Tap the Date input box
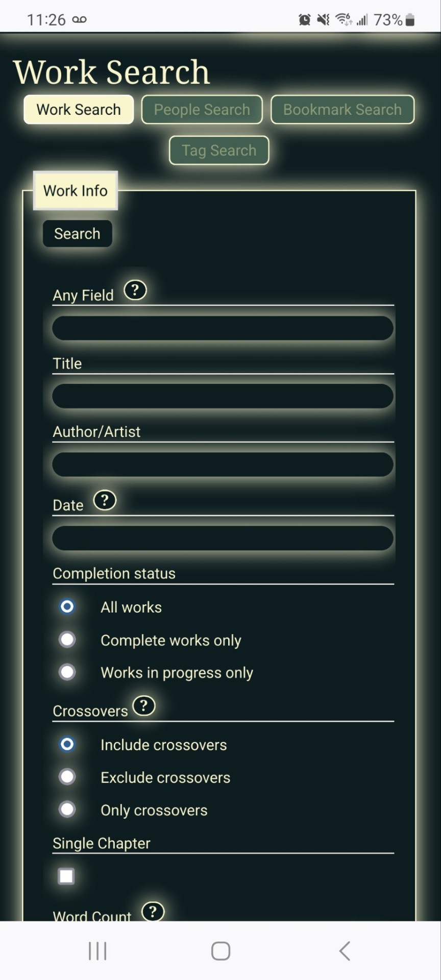The image size is (441, 980). pos(223,538)
